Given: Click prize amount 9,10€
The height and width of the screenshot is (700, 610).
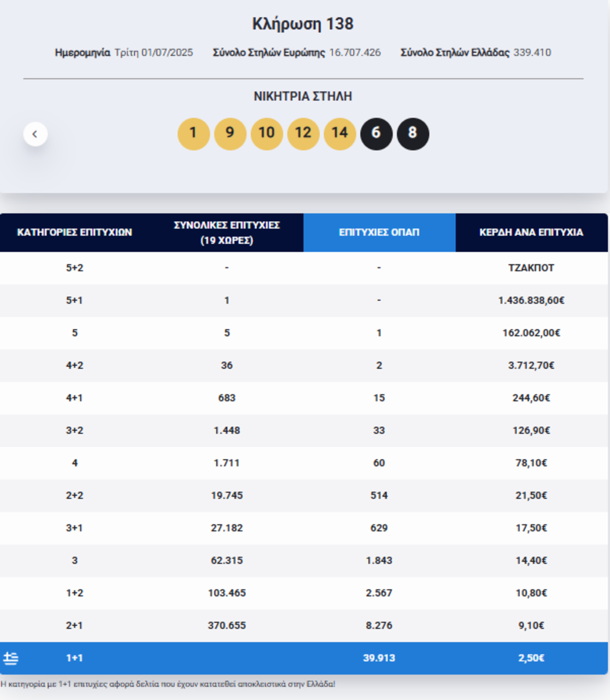Looking at the screenshot, I should click(531, 626).
